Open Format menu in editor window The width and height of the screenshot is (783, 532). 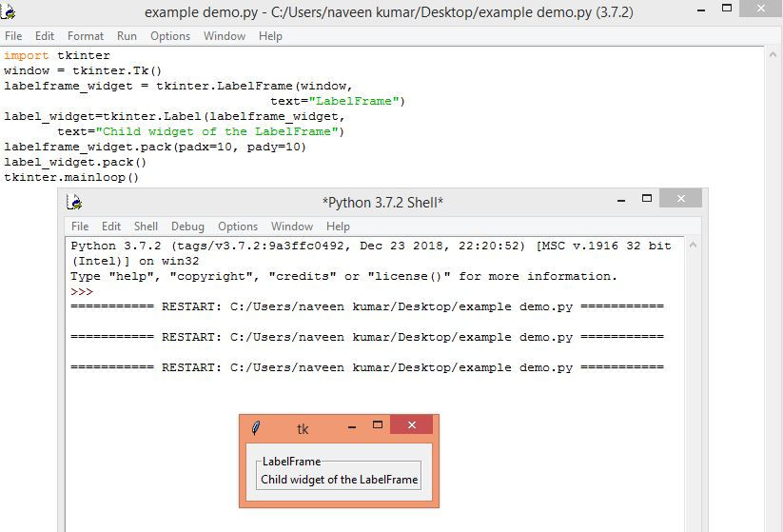(86, 36)
